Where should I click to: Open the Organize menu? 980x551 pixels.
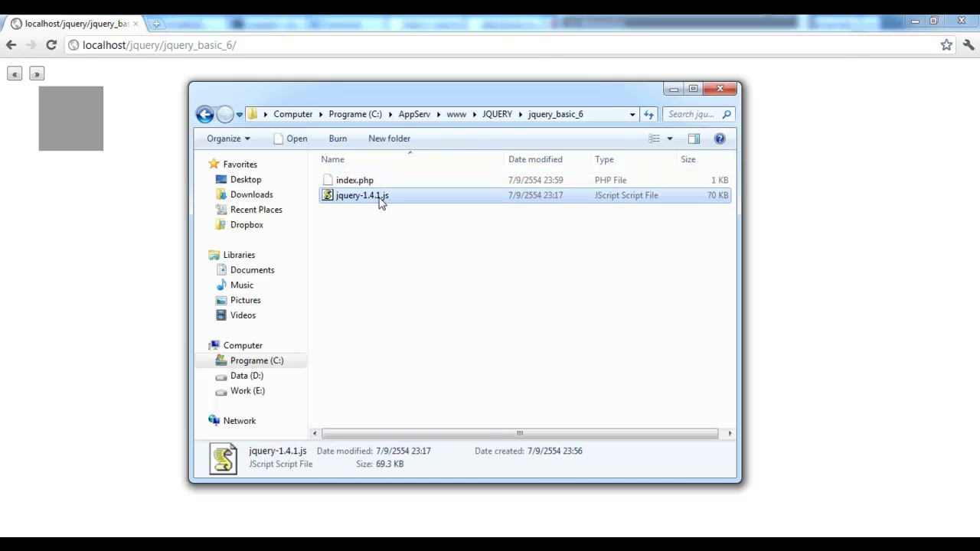228,139
